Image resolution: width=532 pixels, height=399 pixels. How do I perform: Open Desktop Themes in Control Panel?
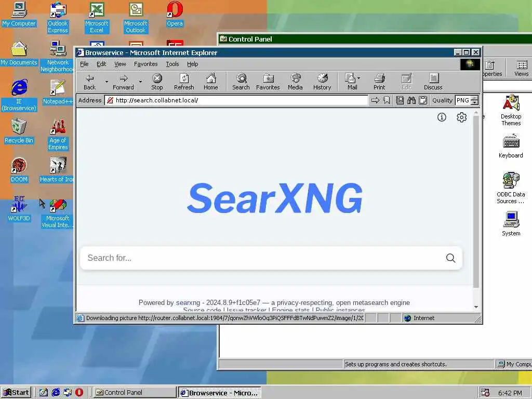click(x=511, y=110)
